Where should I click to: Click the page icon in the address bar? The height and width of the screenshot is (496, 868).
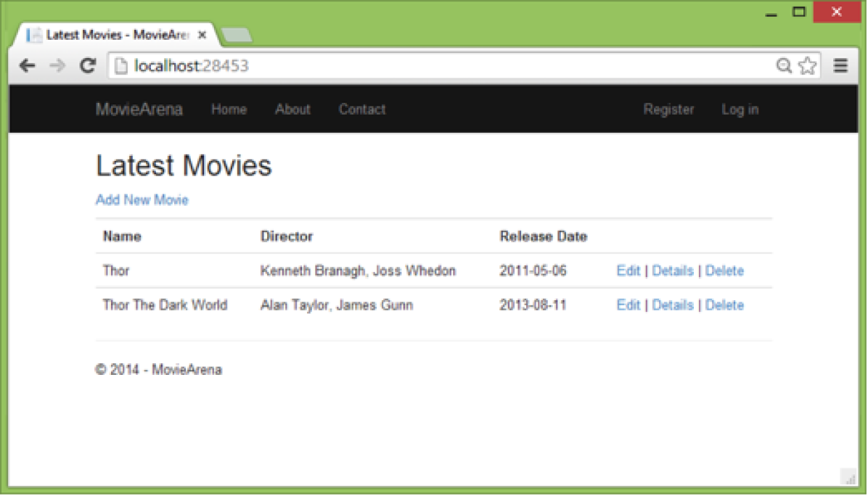(120, 66)
